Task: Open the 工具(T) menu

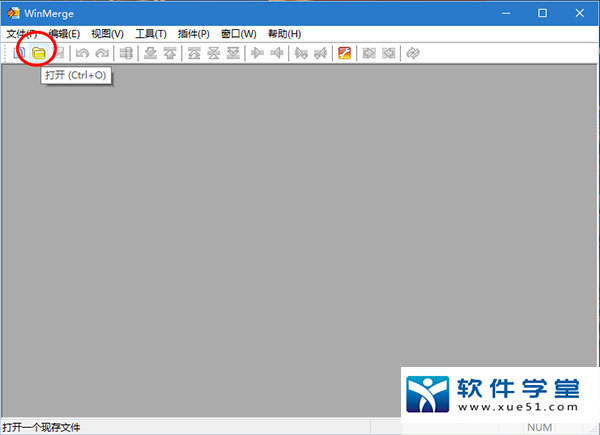Action: tap(151, 34)
